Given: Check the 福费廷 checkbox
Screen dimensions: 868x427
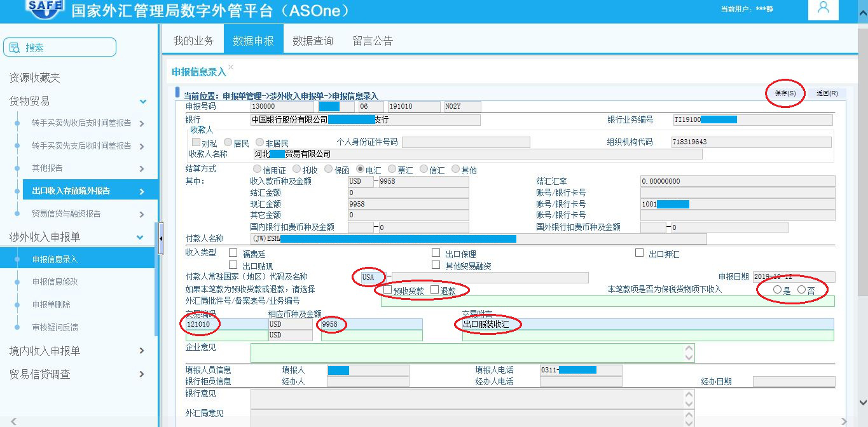Looking at the screenshot, I should 233,253.
